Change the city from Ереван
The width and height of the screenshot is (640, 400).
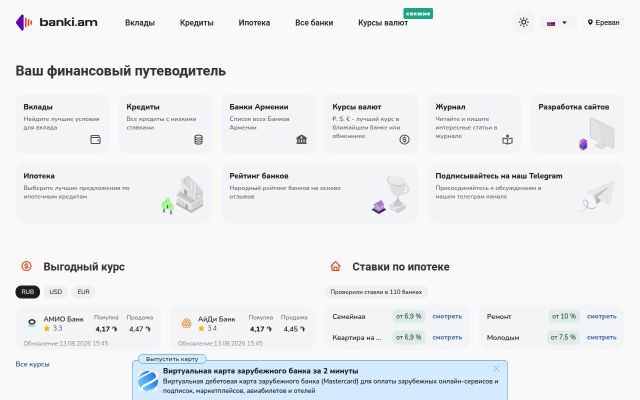pos(603,22)
